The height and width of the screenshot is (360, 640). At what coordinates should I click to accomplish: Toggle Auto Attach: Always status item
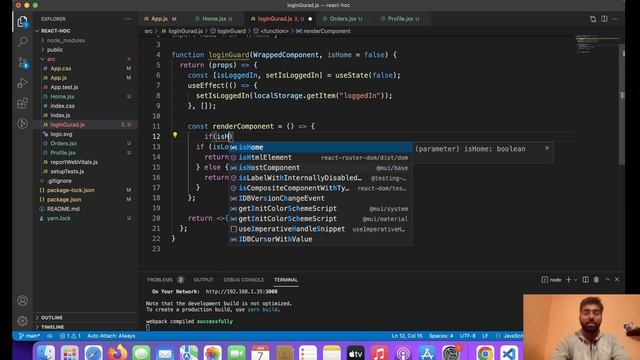[x=111, y=336]
